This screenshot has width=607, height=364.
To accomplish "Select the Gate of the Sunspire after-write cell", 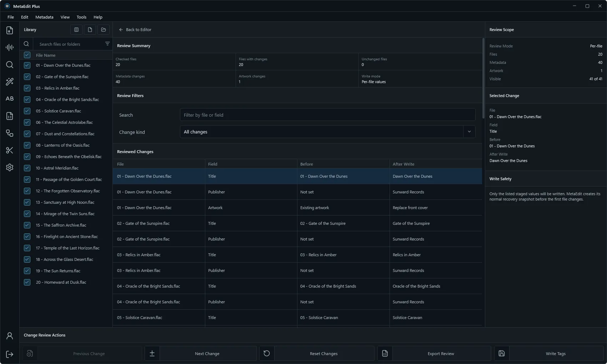I will coord(436,223).
